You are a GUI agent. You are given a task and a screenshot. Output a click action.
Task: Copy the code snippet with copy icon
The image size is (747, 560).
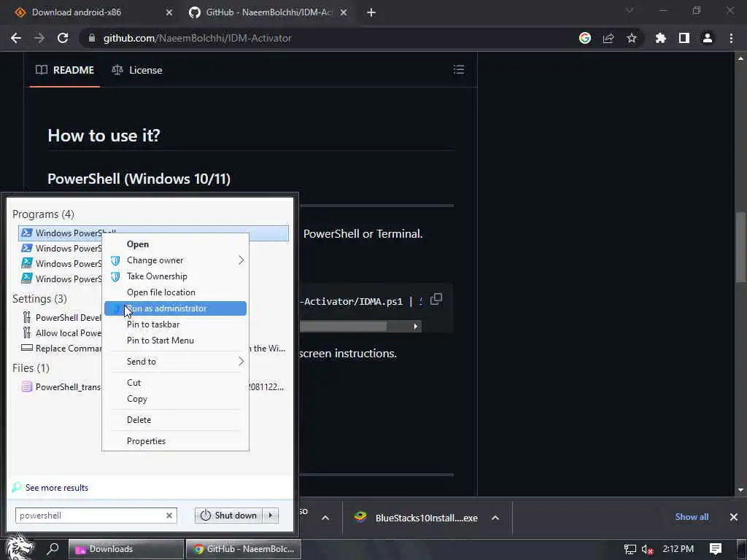tap(436, 300)
